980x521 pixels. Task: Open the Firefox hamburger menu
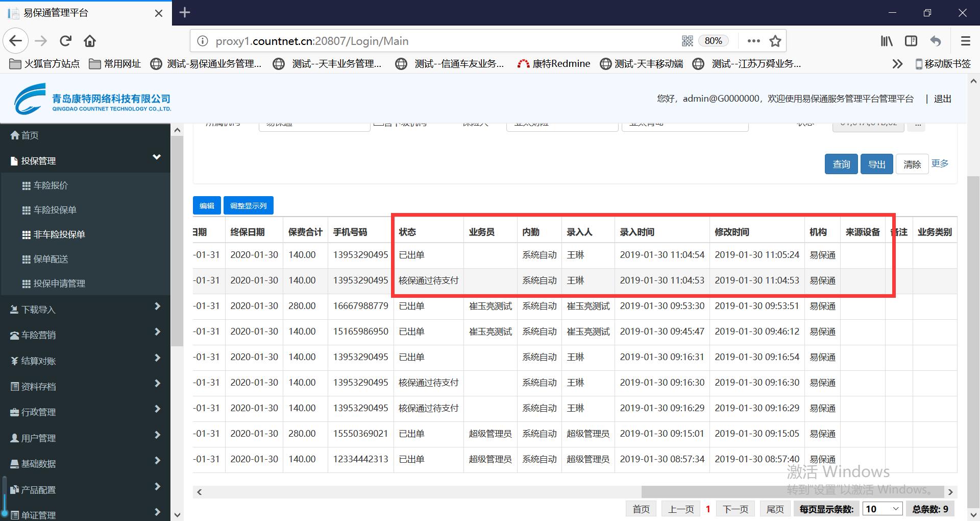coord(965,41)
